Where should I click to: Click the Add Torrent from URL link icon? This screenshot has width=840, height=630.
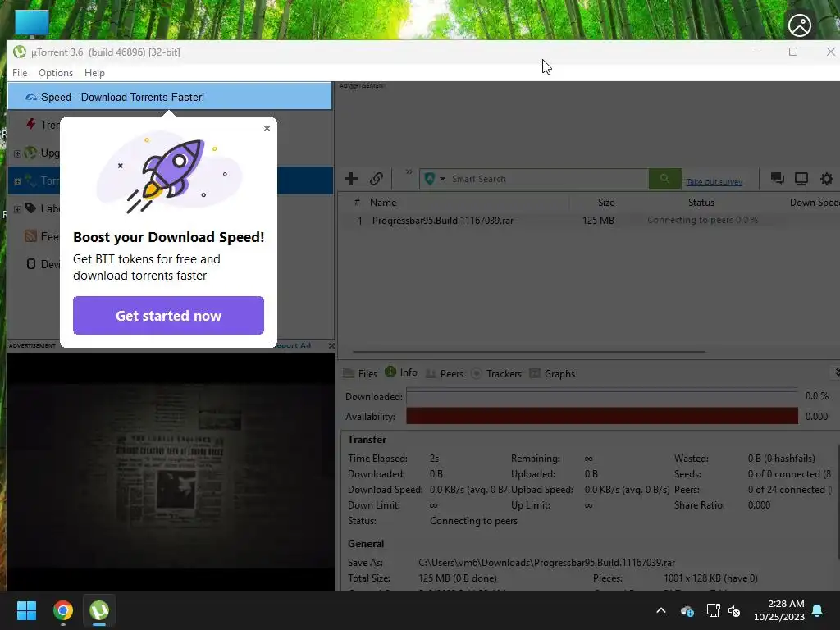pyautogui.click(x=376, y=178)
